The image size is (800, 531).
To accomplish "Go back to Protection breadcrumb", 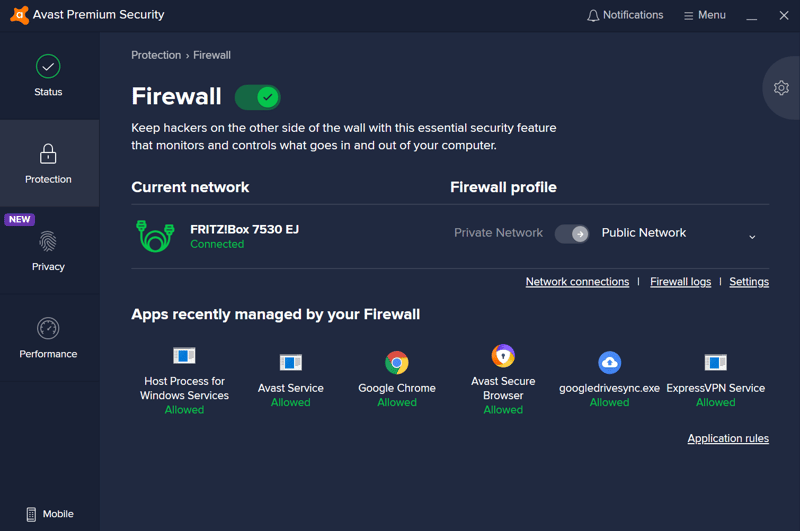I will tap(156, 55).
